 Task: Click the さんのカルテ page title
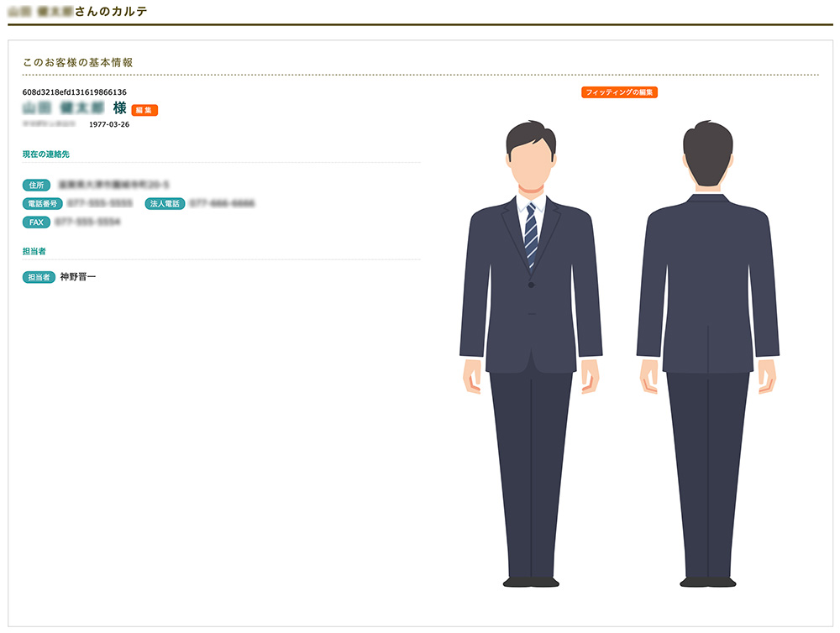pos(111,11)
